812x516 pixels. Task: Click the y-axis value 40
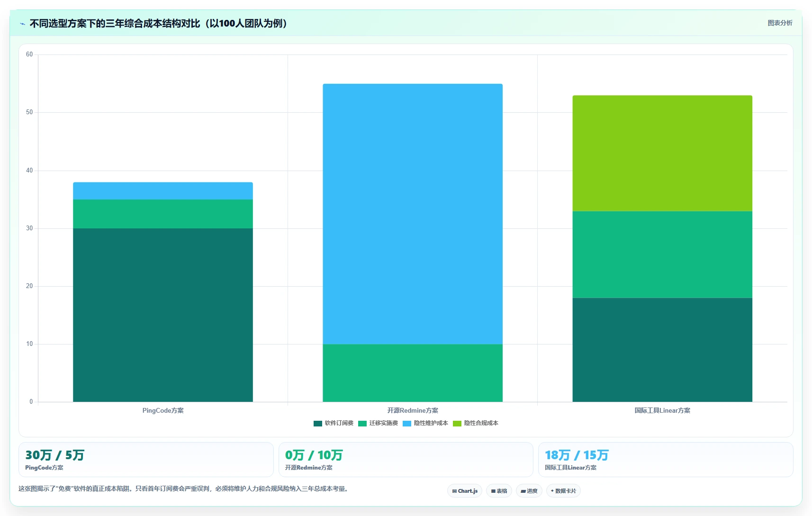pyautogui.click(x=29, y=171)
